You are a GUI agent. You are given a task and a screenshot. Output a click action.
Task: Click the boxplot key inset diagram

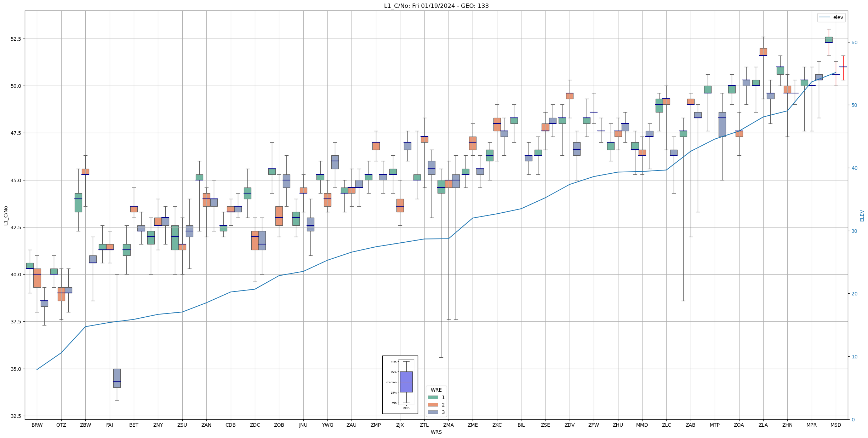tap(400, 385)
